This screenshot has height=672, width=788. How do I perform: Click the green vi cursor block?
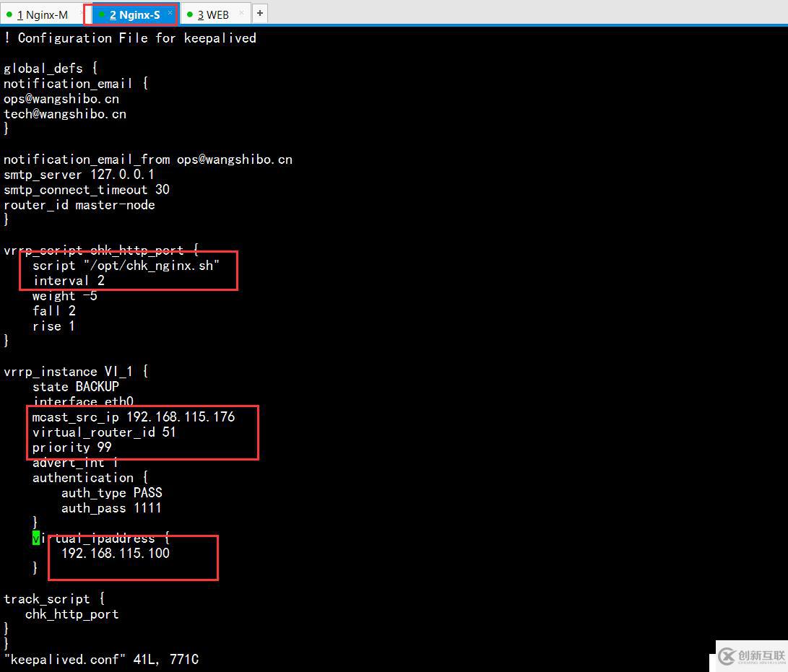tap(35, 538)
